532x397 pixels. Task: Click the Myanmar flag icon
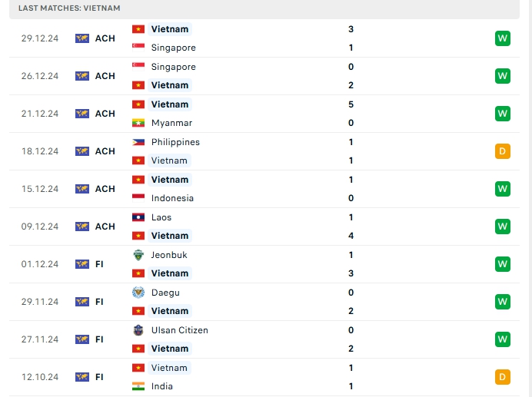138,123
